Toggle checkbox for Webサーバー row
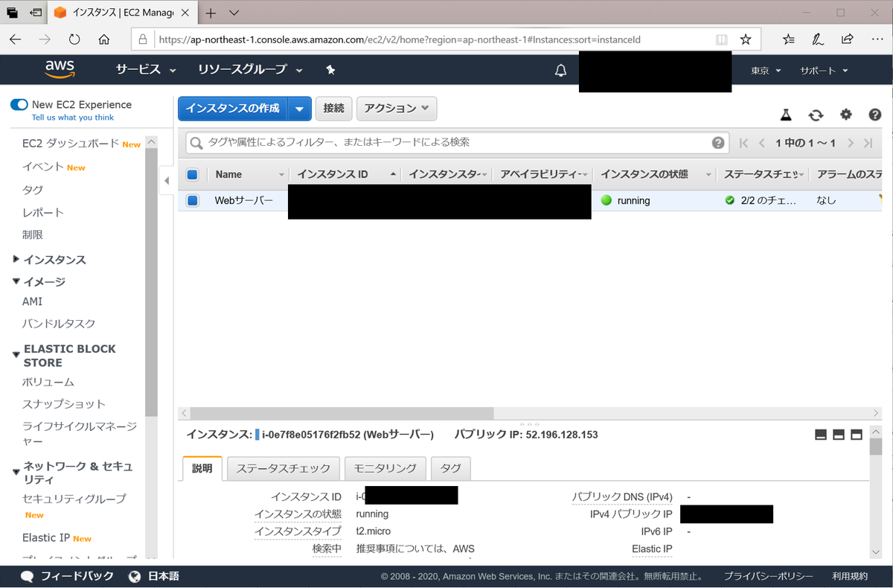893x588 pixels. (x=192, y=200)
